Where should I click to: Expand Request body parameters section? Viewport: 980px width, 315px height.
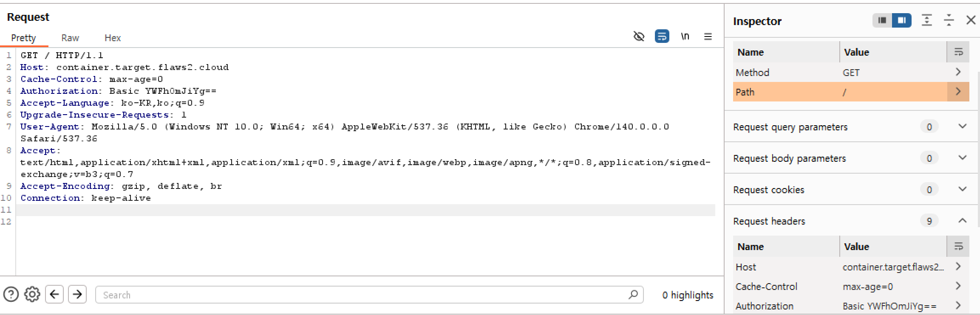tap(963, 158)
